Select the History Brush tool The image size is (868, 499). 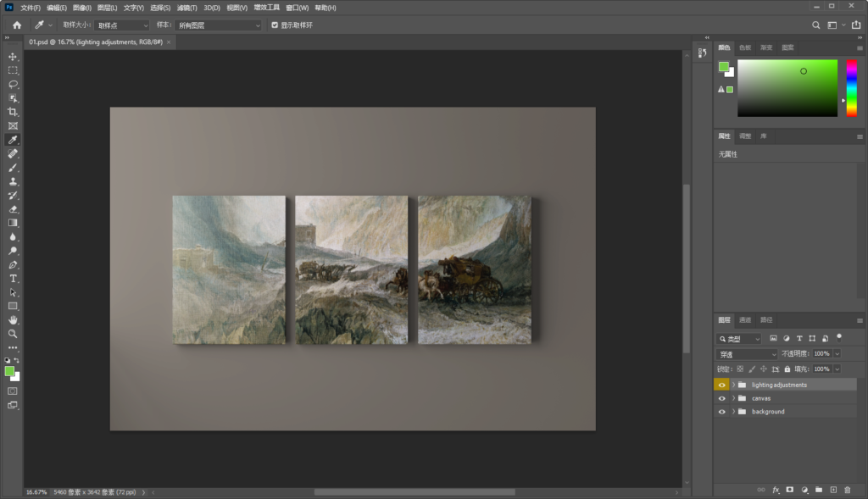[x=13, y=196]
